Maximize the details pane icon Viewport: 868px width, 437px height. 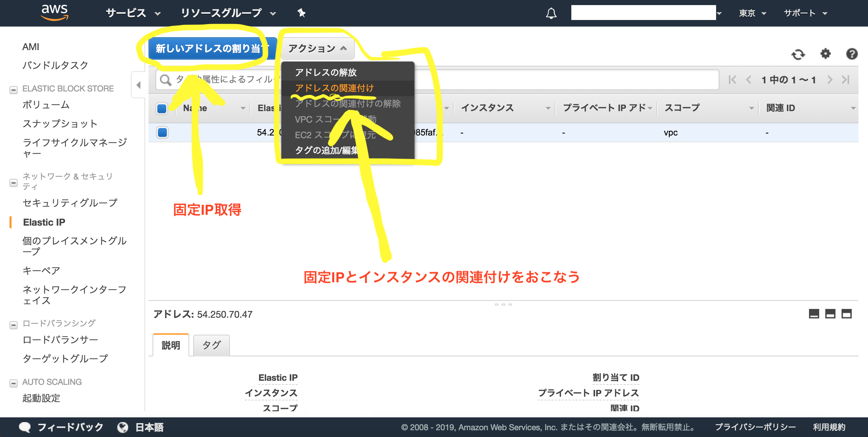pyautogui.click(x=846, y=314)
